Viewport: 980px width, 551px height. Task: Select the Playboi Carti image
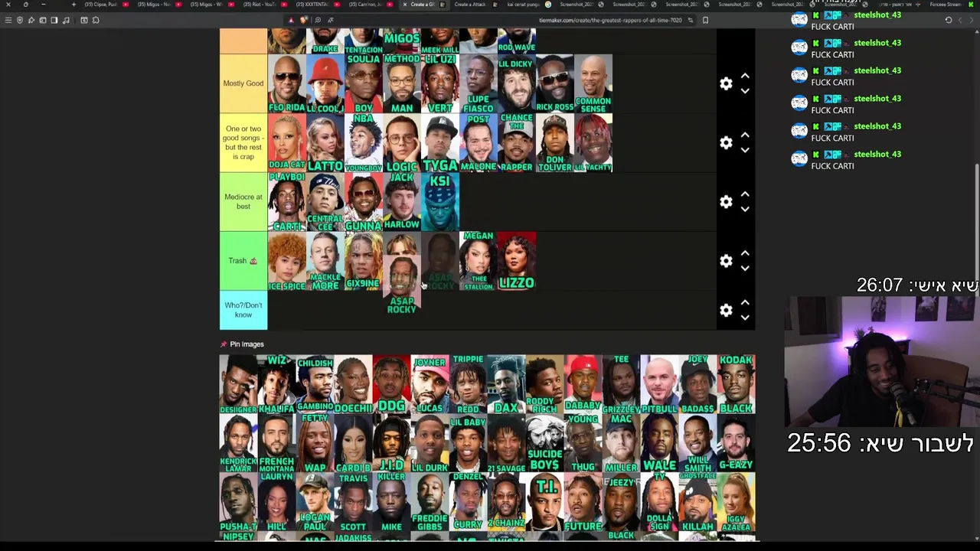[x=287, y=201]
